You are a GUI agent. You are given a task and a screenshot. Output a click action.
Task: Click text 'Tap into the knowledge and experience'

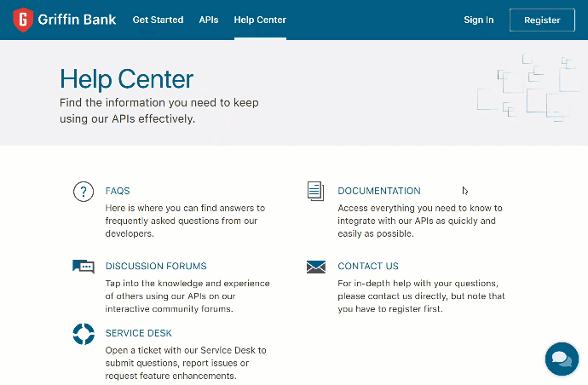(x=187, y=284)
